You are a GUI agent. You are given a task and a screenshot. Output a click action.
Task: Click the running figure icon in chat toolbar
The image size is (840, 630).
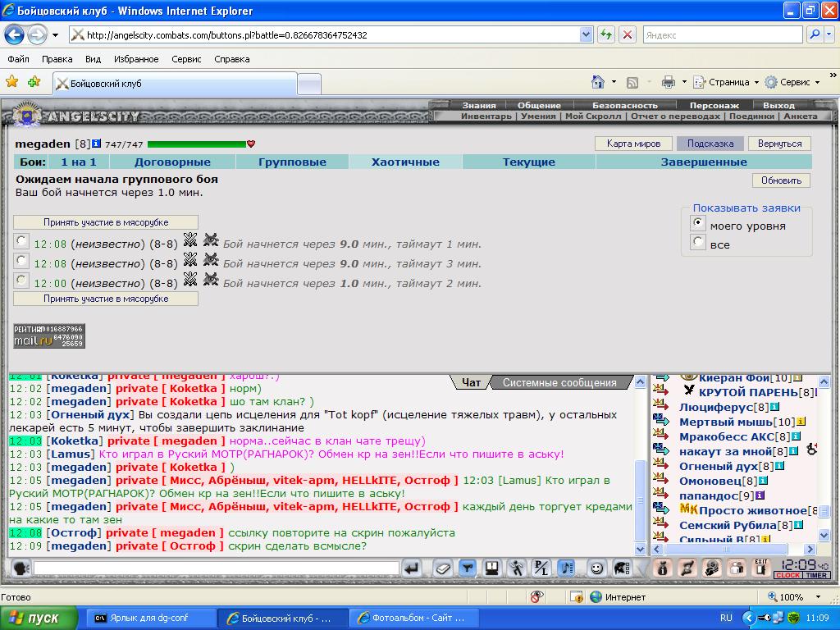point(517,568)
